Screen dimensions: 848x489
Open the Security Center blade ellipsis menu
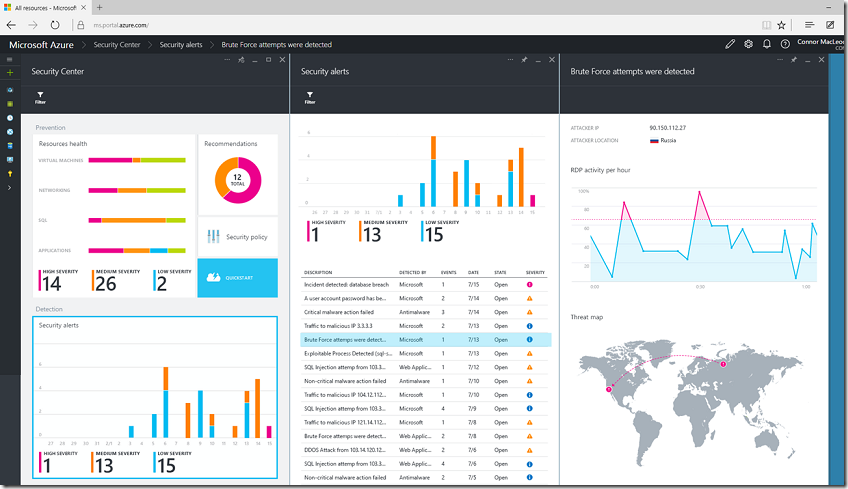click(228, 61)
